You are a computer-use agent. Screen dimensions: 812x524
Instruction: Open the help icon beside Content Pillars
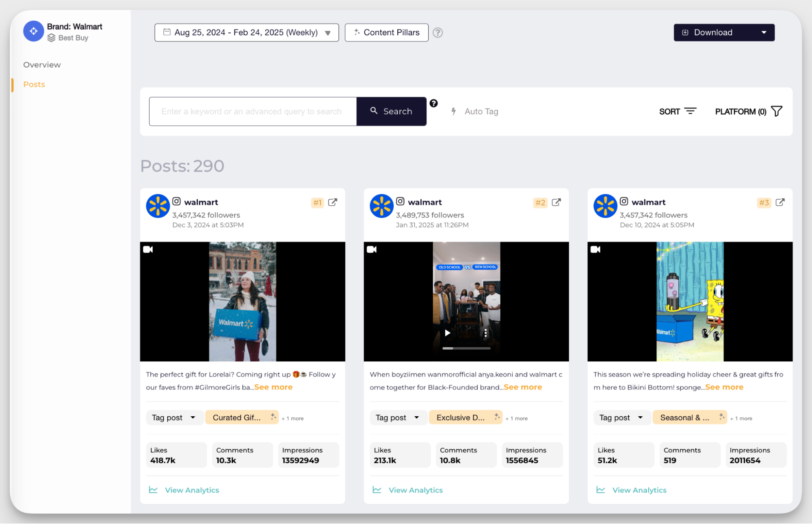click(437, 33)
